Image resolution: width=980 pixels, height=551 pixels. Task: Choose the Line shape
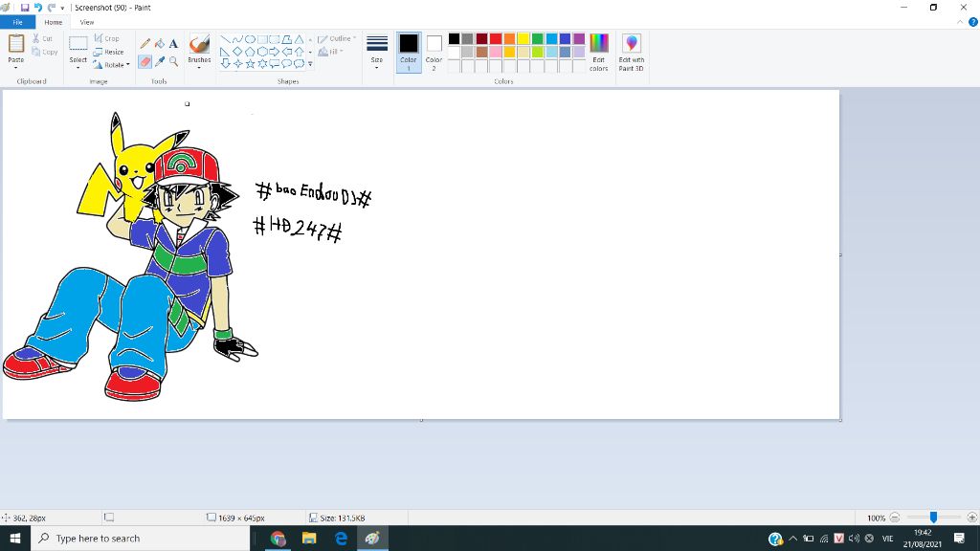(226, 39)
